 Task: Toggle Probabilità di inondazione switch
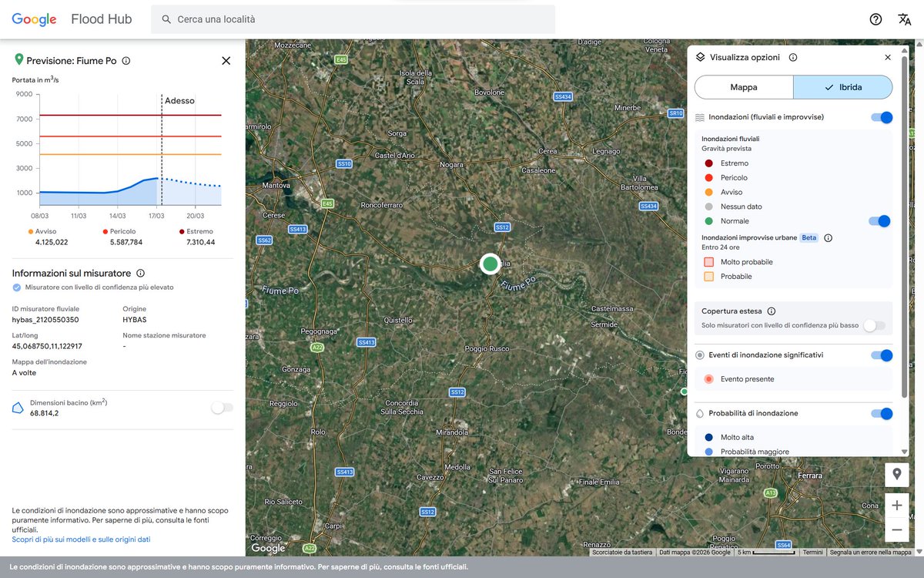tap(882, 413)
